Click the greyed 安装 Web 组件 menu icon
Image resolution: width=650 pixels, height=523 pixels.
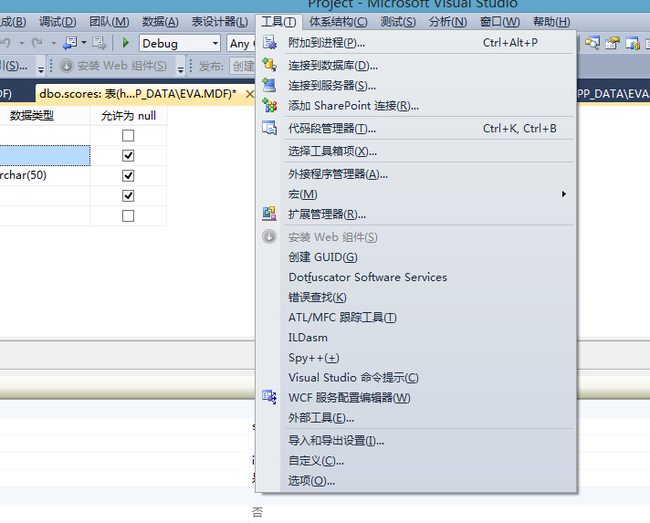pyautogui.click(x=269, y=237)
